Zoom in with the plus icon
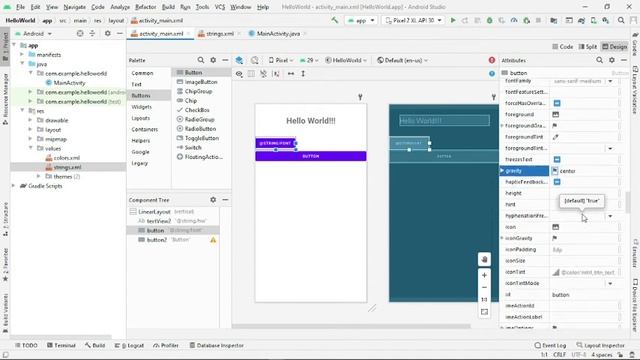Viewport: 640px width, 360px height. (484, 275)
